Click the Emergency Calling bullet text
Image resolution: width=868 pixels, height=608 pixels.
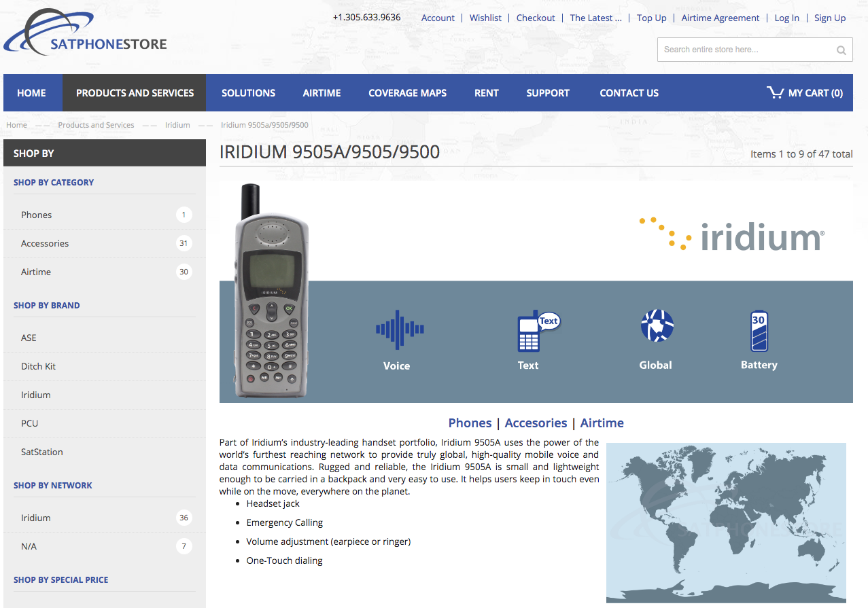[285, 523]
